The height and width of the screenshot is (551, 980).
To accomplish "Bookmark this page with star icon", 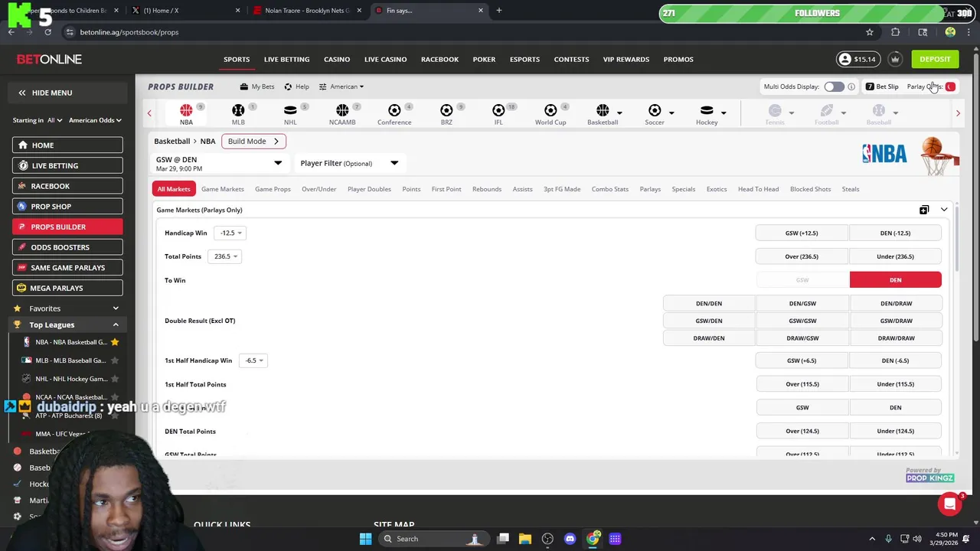I will pos(870,32).
